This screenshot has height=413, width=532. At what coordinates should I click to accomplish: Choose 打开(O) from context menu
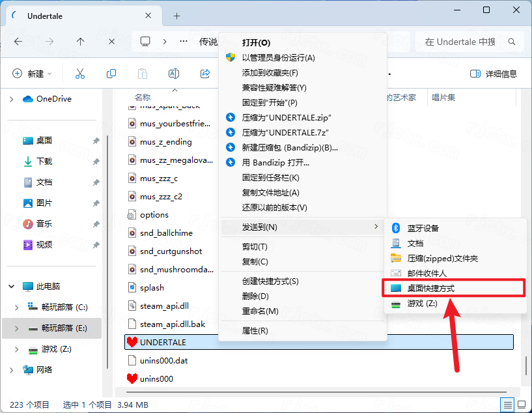(x=303, y=43)
